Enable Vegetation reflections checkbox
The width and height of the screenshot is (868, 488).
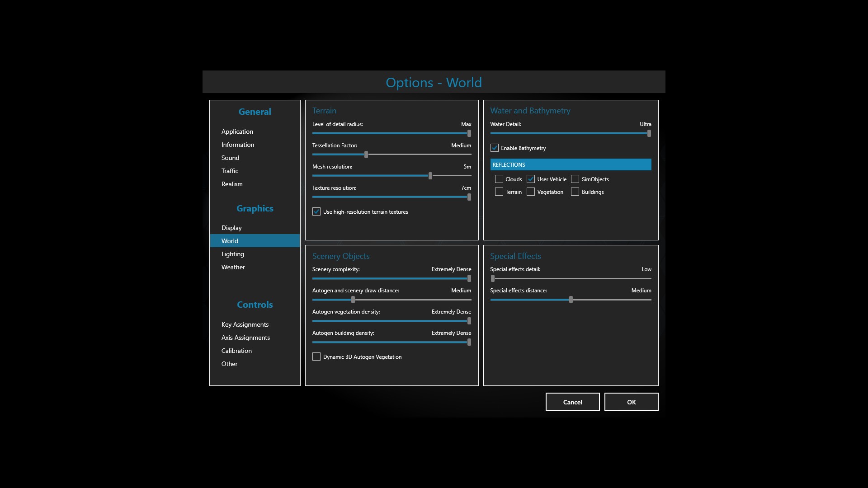click(x=531, y=192)
